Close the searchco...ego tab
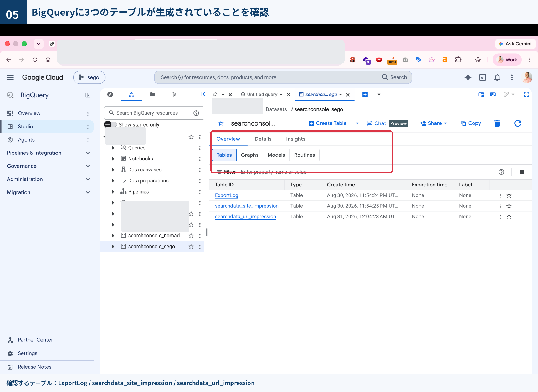This screenshot has height=392, width=538. pos(348,95)
